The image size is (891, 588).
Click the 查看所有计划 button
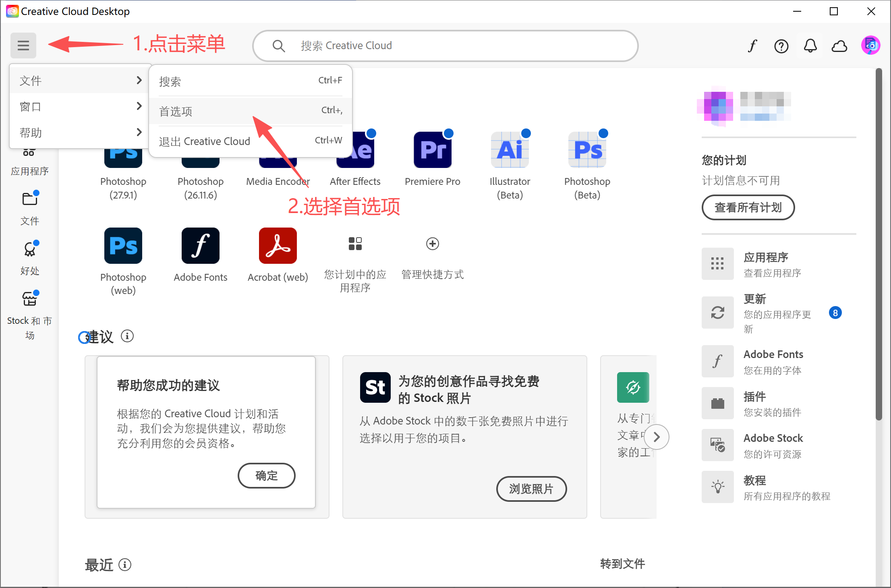[x=748, y=207]
